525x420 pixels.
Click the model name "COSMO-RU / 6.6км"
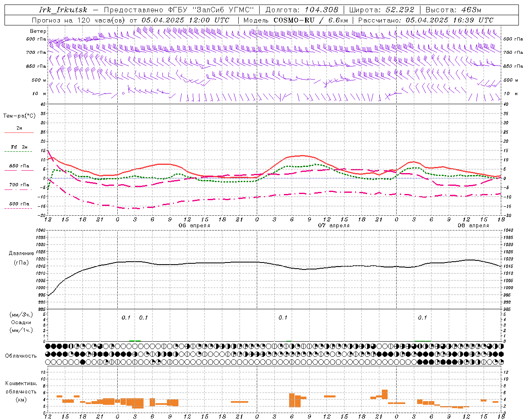(x=311, y=20)
